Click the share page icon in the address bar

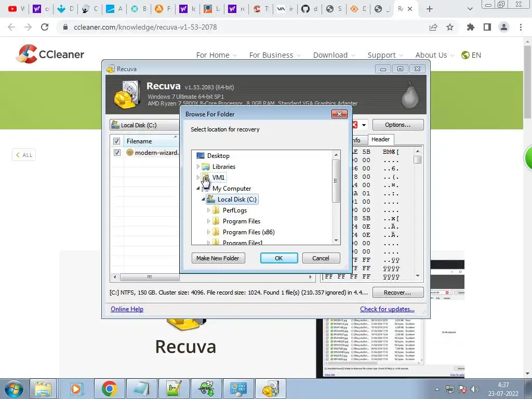[433, 27]
